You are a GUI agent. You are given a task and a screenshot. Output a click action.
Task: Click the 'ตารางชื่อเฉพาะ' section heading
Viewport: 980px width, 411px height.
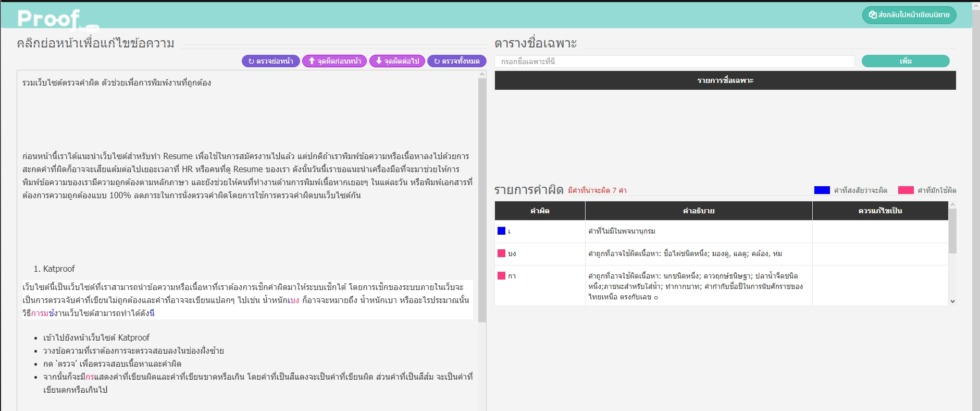tap(535, 43)
